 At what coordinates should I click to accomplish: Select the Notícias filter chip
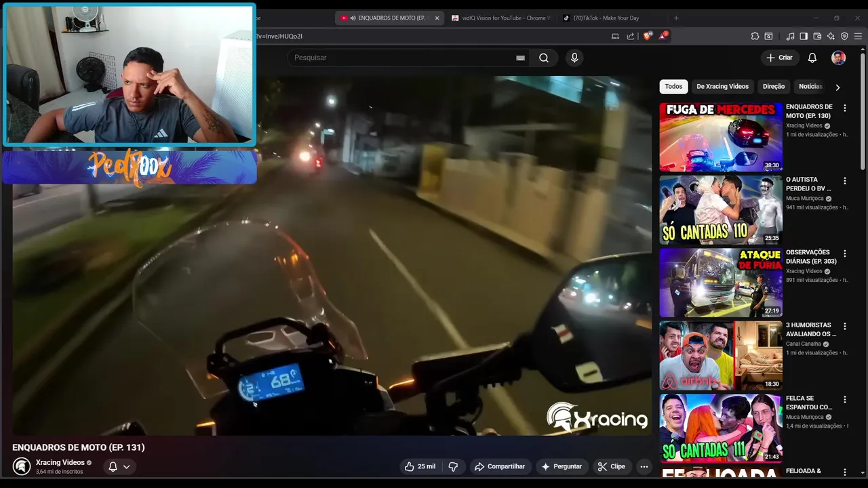pos(810,87)
